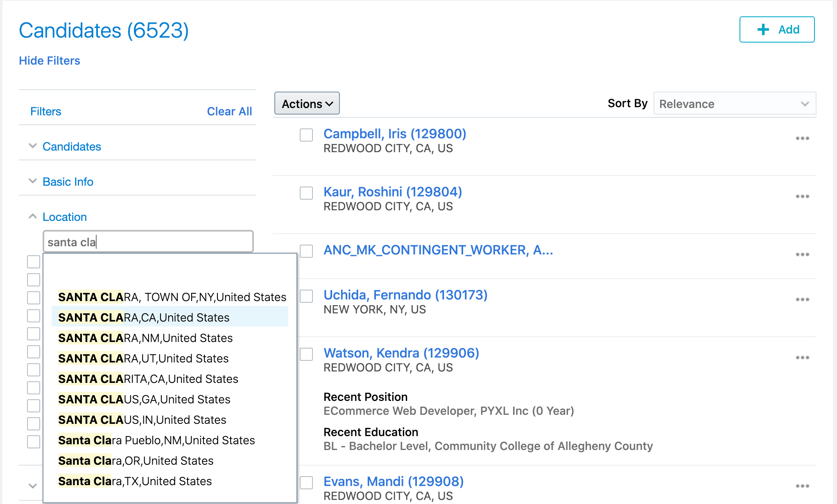Open more options for Watson, Kendra

802,358
